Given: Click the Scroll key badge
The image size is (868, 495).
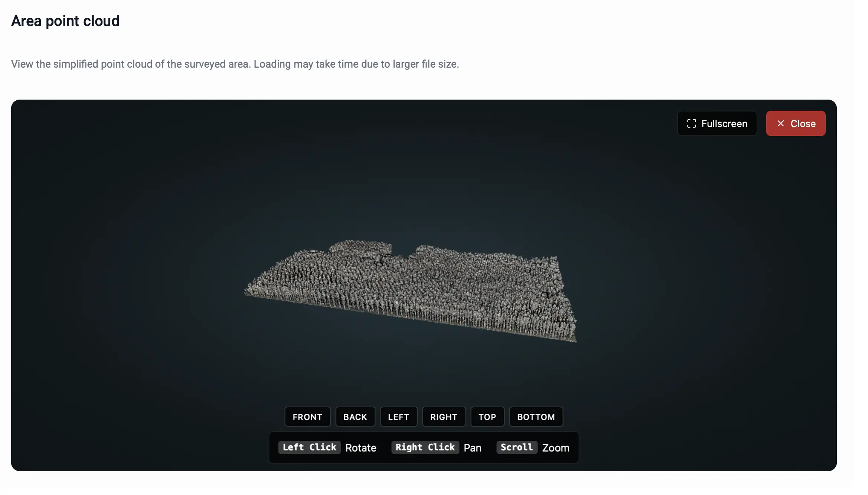Looking at the screenshot, I should [x=516, y=447].
